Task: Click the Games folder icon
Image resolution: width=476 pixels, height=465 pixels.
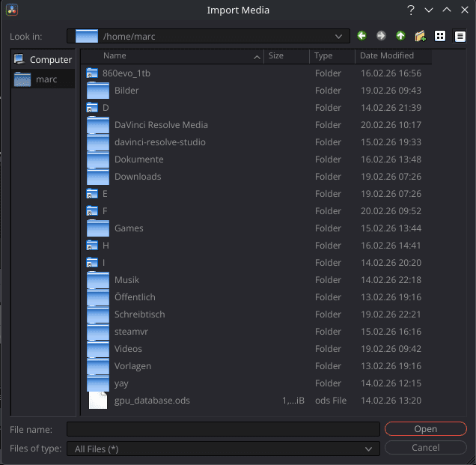Action: tap(98, 228)
